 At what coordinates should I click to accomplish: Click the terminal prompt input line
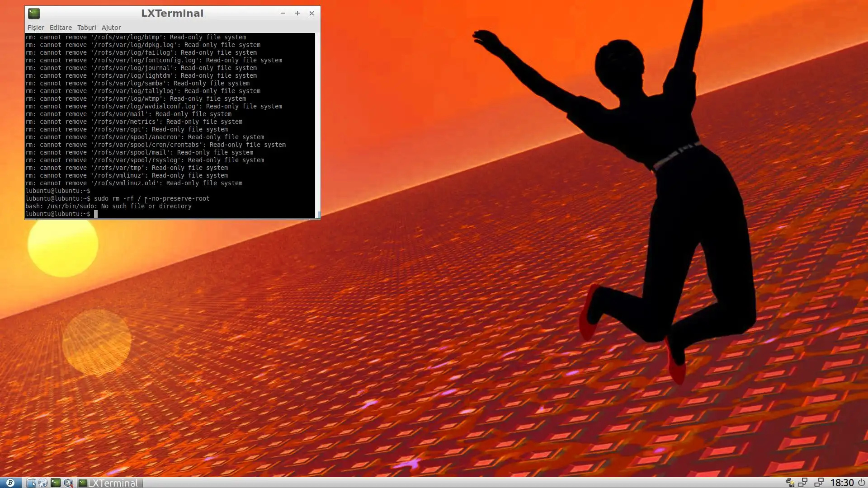(x=181, y=214)
